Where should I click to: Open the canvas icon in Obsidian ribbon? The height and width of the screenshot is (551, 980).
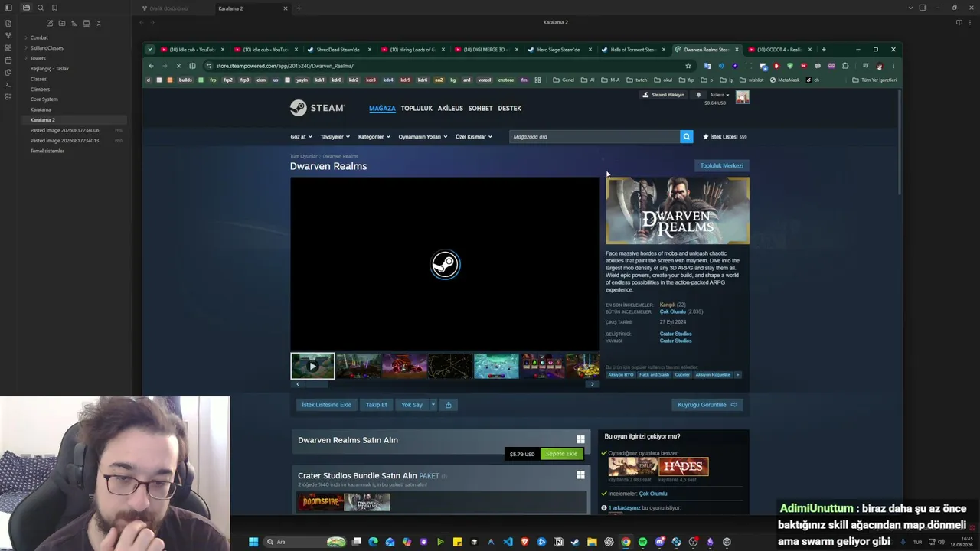[x=8, y=47]
